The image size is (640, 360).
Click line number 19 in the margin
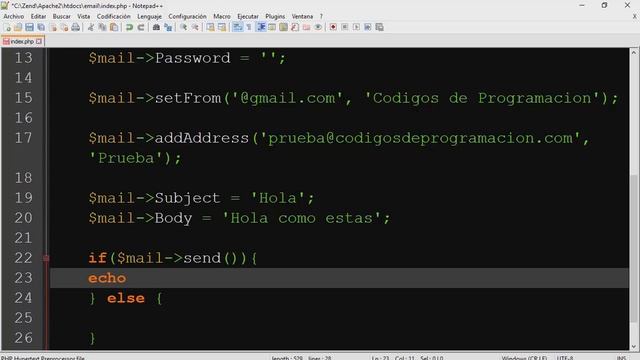[23, 198]
